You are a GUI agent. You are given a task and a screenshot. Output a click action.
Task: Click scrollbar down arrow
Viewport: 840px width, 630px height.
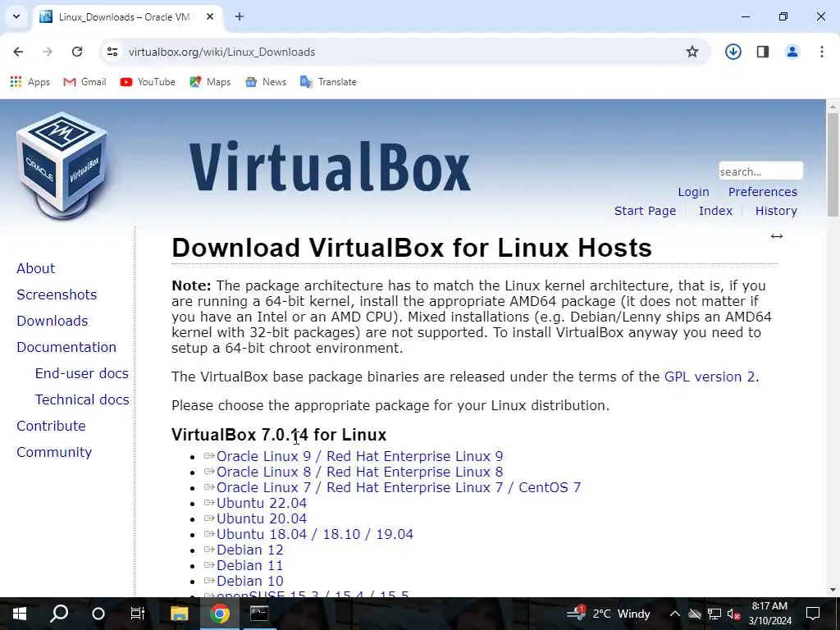pyautogui.click(x=833, y=591)
